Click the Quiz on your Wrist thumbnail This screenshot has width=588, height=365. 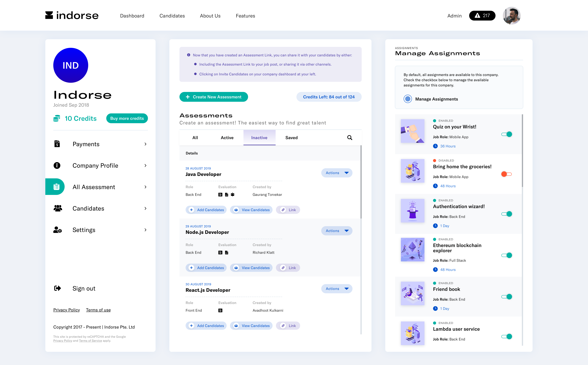412,131
